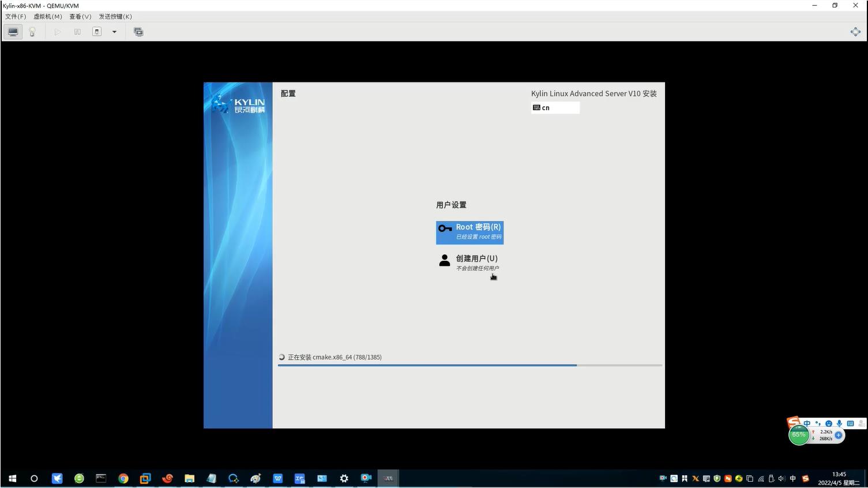Click the Kylin Linux Advanced Server V10 安装 text
The width and height of the screenshot is (868, 488).
(x=594, y=93)
